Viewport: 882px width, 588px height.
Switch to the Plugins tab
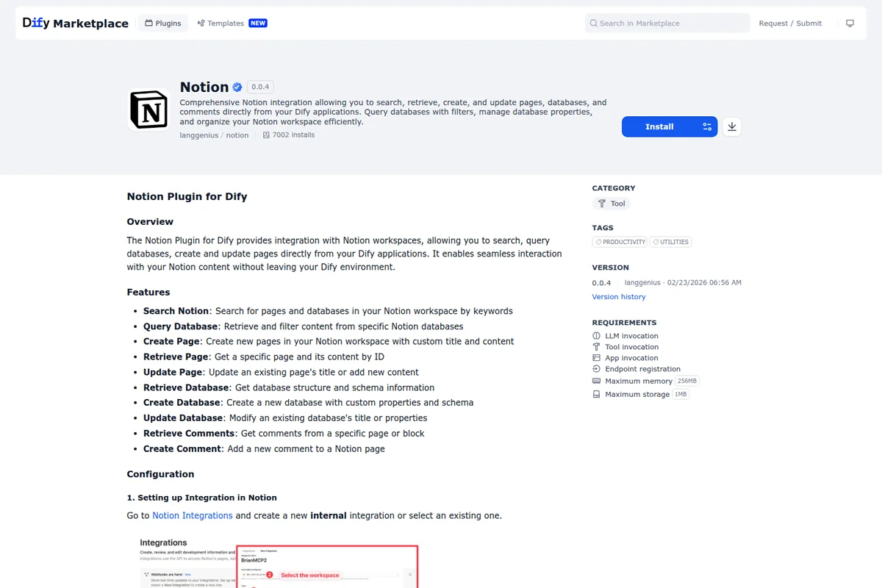pyautogui.click(x=162, y=23)
